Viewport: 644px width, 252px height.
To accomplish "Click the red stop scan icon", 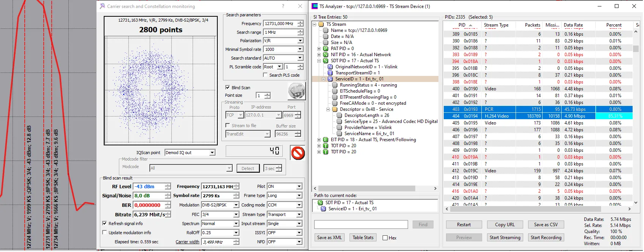I will coord(298,153).
